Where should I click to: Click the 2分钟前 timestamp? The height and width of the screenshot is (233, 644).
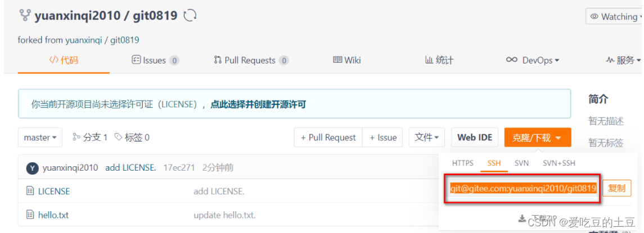218,168
